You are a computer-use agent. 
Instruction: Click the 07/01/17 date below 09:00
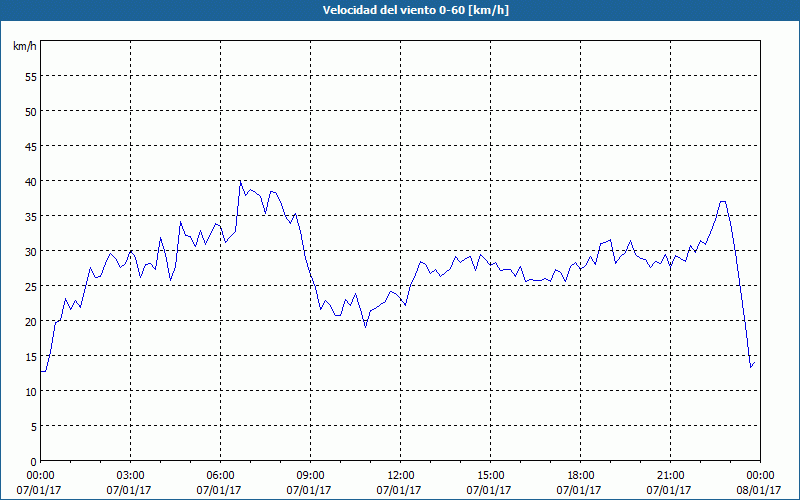(x=309, y=490)
